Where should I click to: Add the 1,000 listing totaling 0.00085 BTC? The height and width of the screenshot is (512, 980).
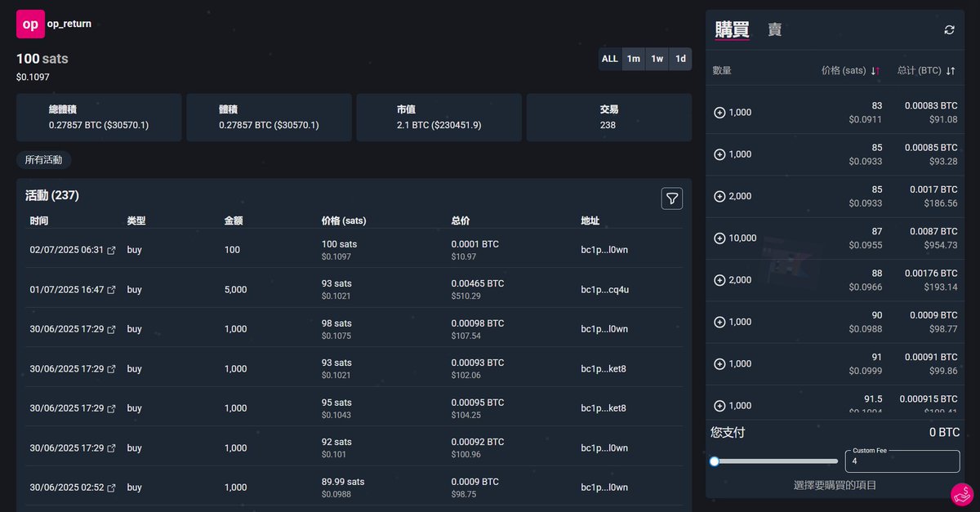click(x=719, y=154)
